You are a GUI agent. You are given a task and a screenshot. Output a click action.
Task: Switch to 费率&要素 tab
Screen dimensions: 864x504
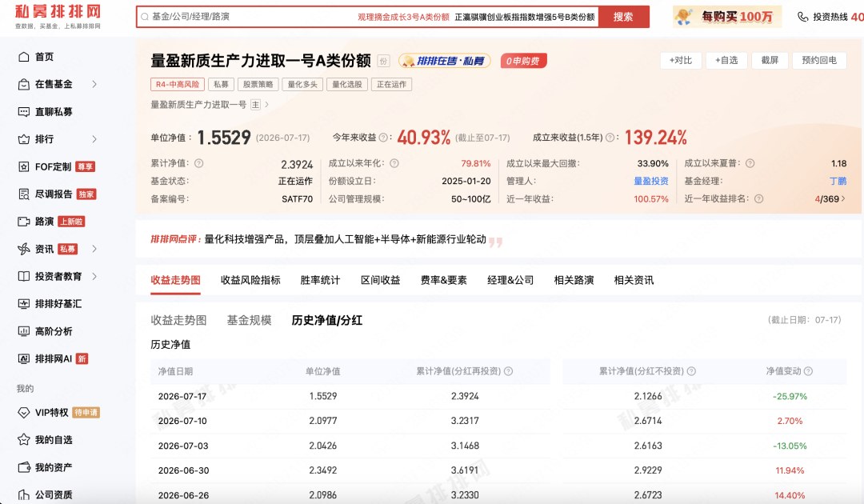point(443,280)
